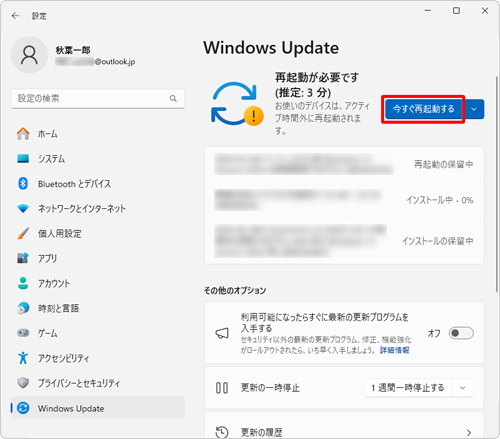
Task: Select Windows Update in the sidebar
Action: tap(98, 408)
